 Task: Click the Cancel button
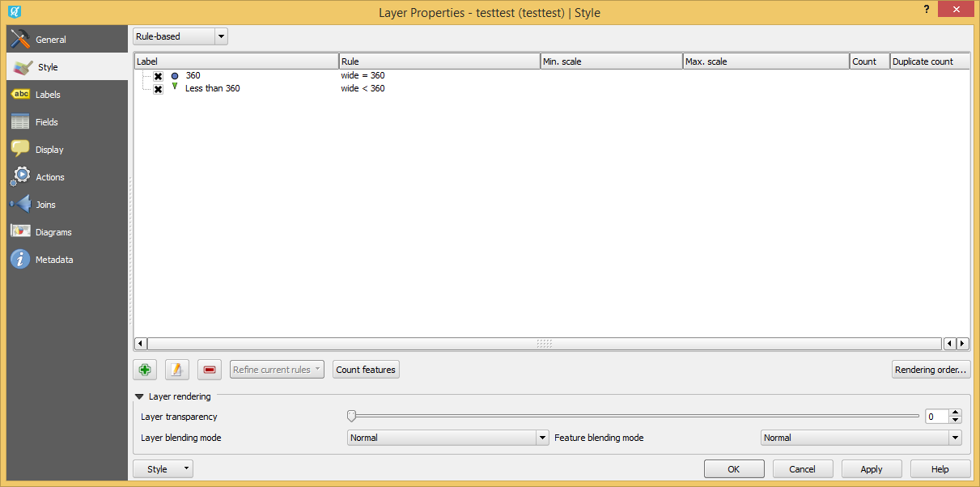pyautogui.click(x=803, y=469)
